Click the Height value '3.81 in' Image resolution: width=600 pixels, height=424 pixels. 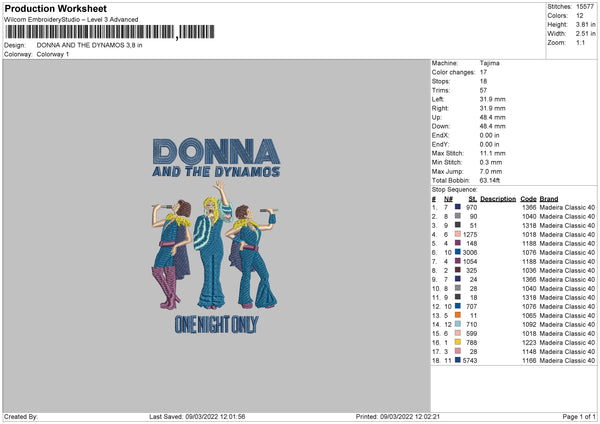585,24
